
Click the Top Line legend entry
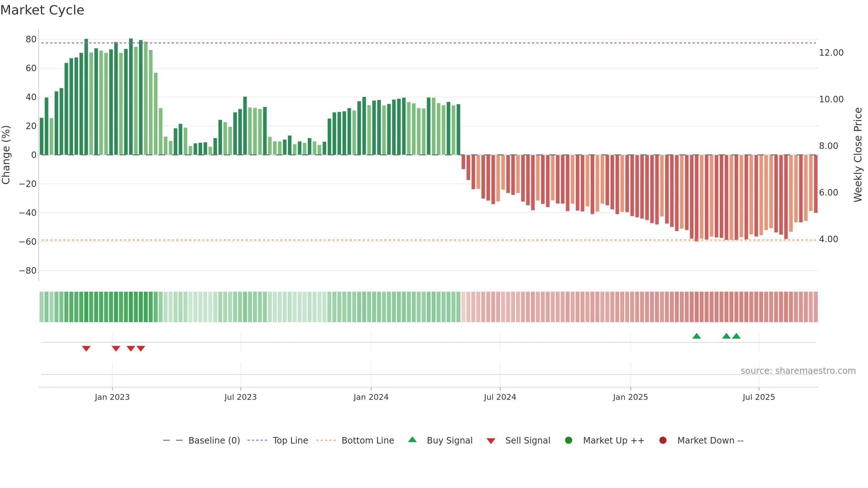coord(278,440)
